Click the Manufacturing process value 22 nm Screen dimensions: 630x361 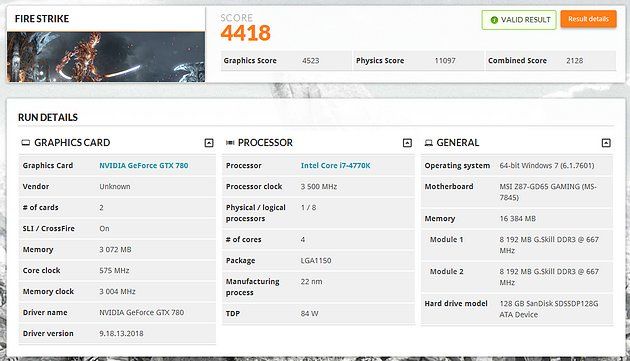coord(311,281)
